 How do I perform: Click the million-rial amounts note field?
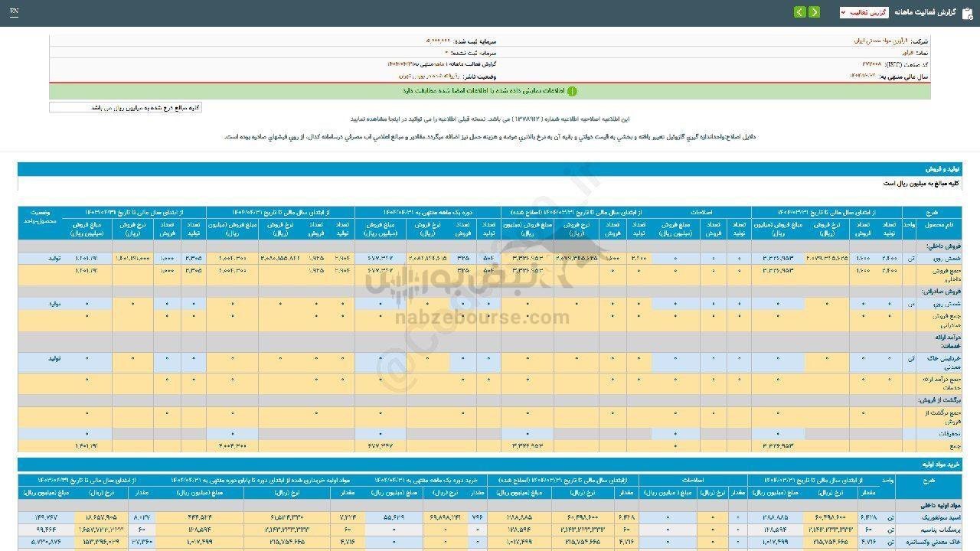[126, 108]
